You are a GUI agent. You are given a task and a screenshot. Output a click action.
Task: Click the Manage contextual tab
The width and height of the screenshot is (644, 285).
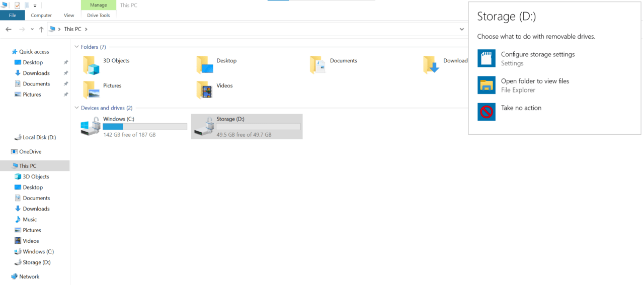[99, 5]
